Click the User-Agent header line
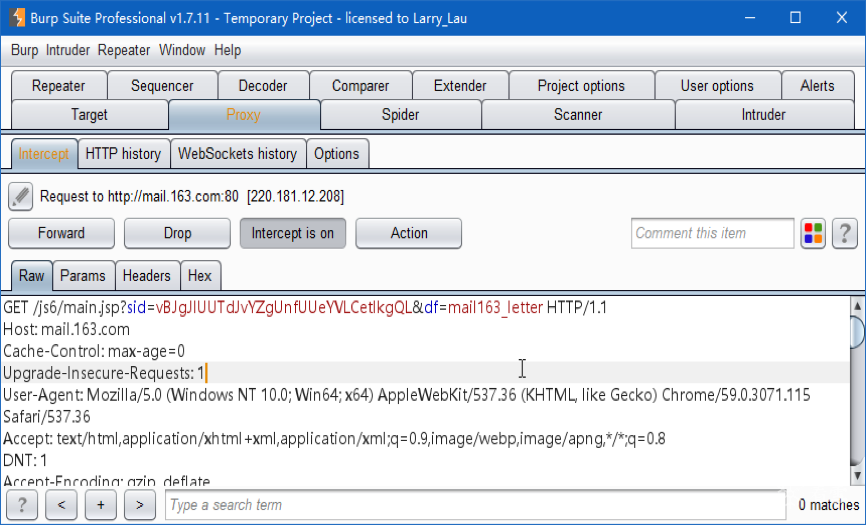This screenshot has width=866, height=525. pyautogui.click(x=406, y=395)
